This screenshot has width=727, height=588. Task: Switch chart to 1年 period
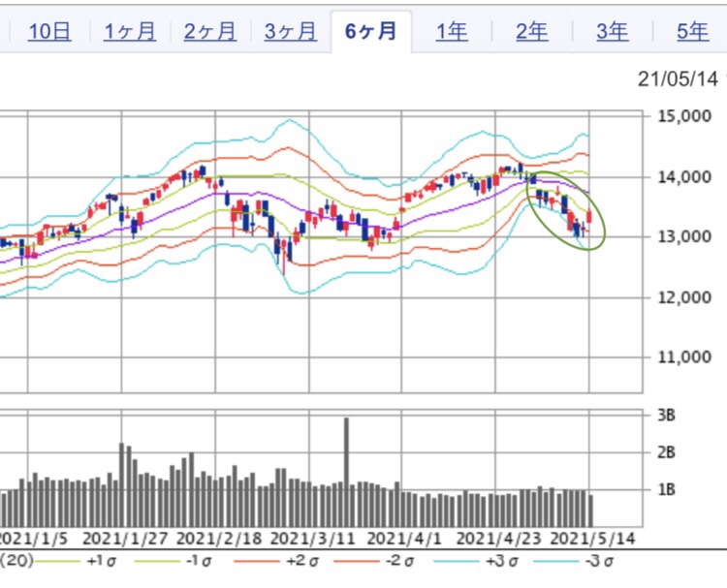(x=451, y=32)
